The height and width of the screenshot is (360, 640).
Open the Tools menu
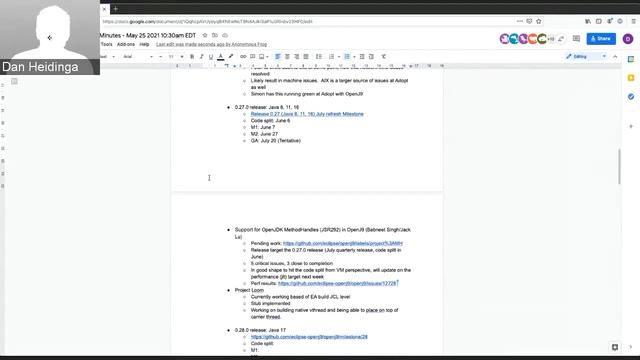[106, 44]
